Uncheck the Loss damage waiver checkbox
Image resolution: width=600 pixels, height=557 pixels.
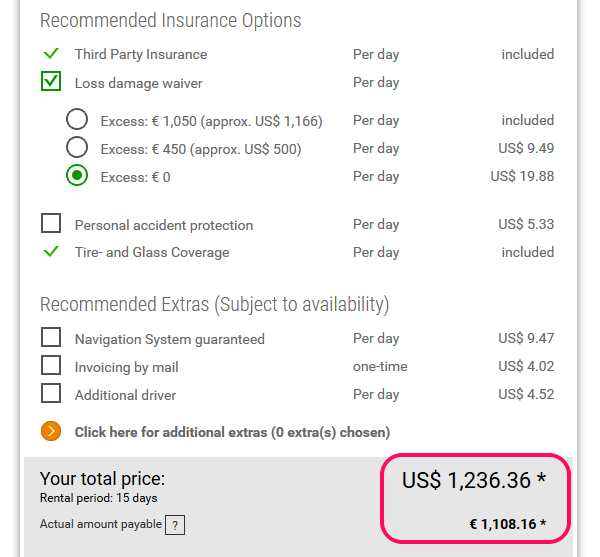[x=51, y=82]
